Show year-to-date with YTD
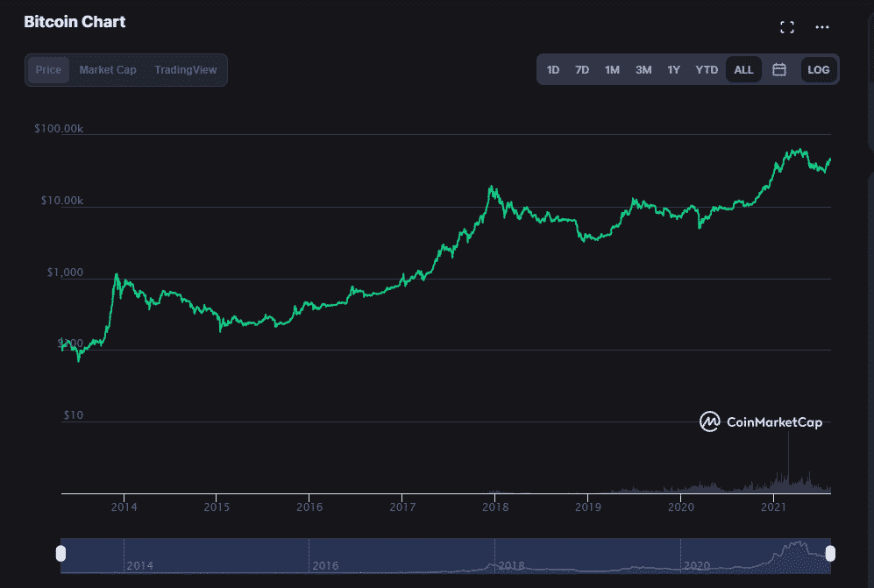Viewport: 874px width, 588px height. click(x=707, y=70)
